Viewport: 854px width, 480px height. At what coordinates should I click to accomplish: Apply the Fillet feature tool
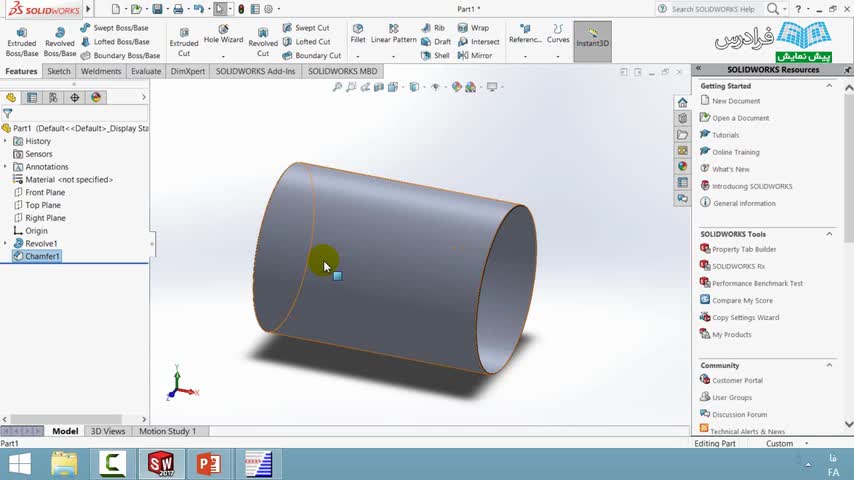pyautogui.click(x=358, y=34)
